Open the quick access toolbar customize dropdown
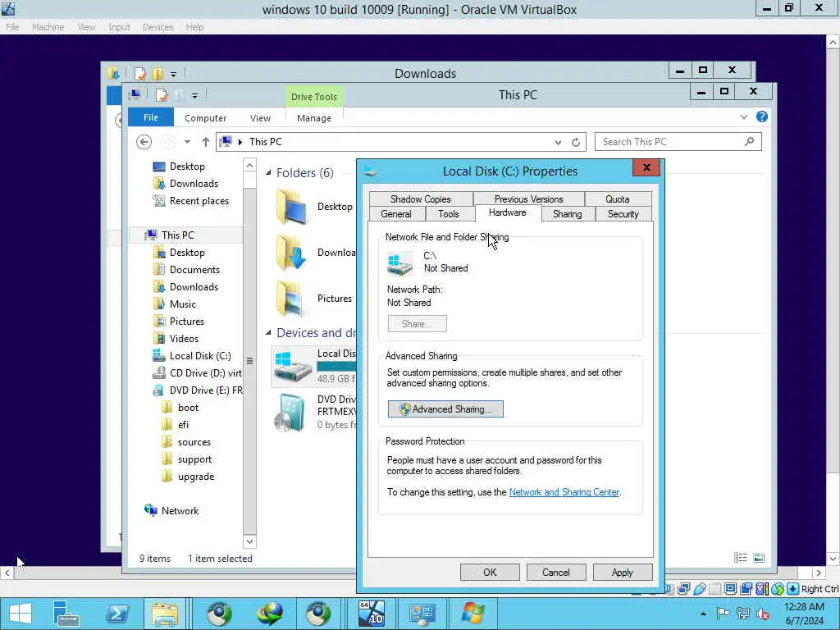Viewport: 840px width, 630px height. click(194, 95)
